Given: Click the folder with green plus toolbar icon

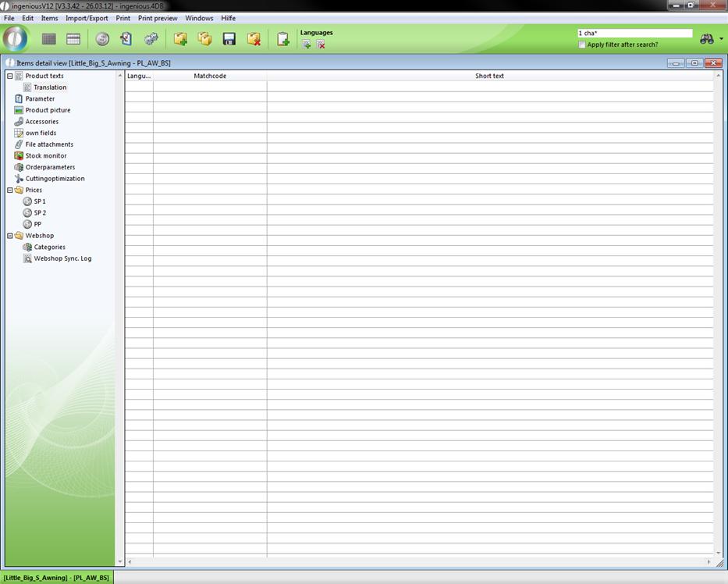Looking at the screenshot, I should pos(180,39).
